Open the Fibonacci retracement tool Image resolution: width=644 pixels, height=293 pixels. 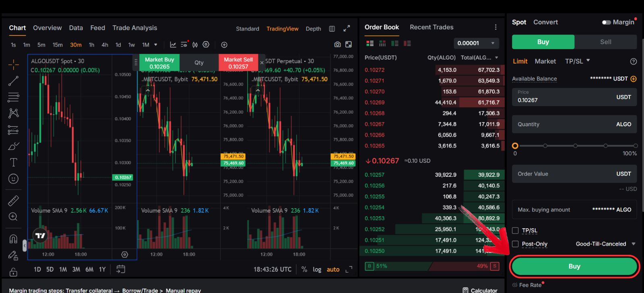coord(13,97)
